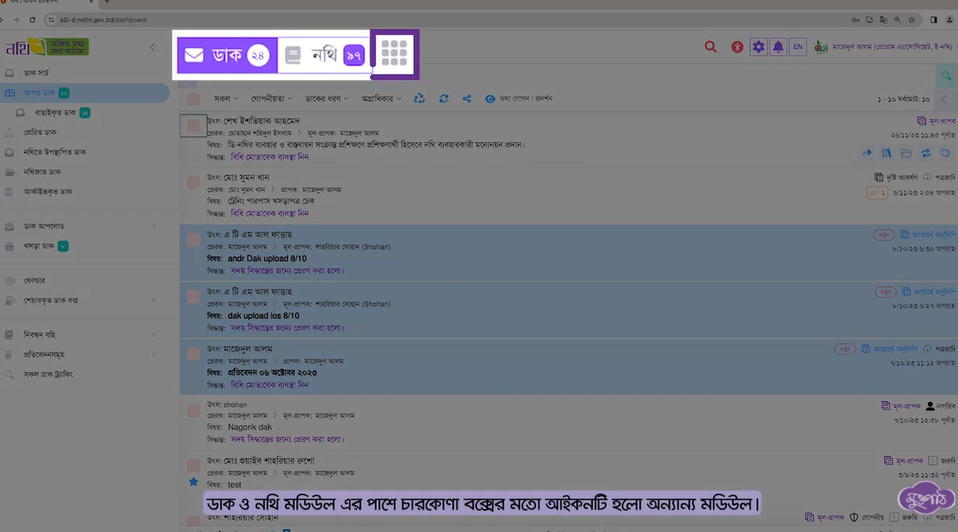Open the settings gear icon in header
958x532 pixels.
pyautogui.click(x=758, y=47)
